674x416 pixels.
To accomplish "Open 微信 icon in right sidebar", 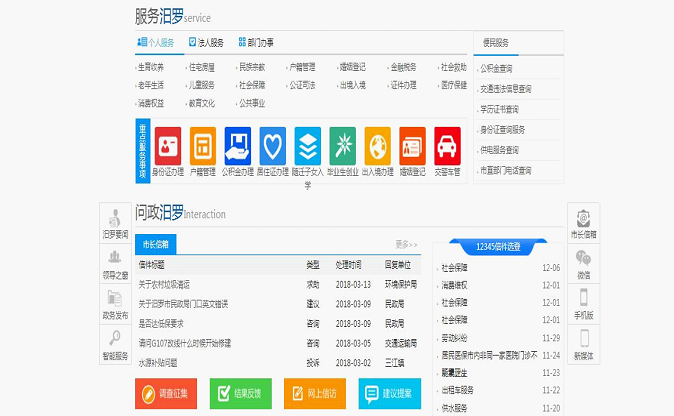I will 583,261.
